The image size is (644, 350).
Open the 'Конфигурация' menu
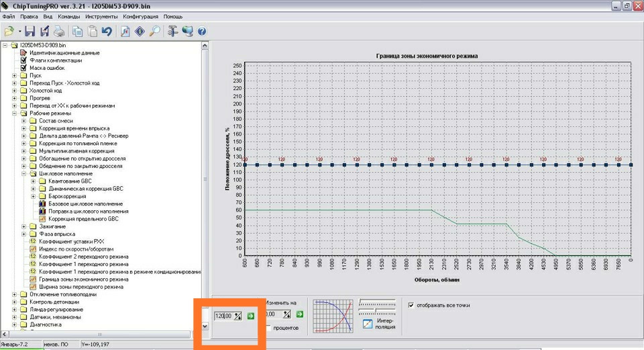click(141, 15)
